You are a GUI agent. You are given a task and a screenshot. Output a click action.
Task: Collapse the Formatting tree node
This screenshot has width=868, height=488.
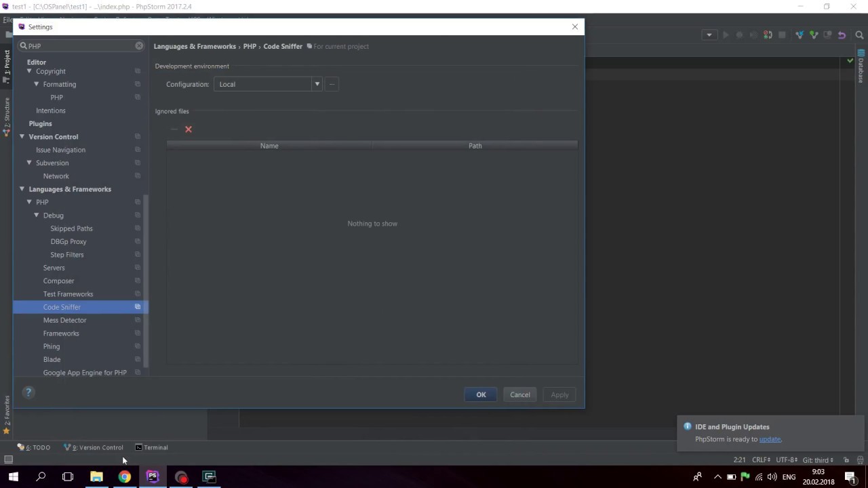tap(37, 84)
